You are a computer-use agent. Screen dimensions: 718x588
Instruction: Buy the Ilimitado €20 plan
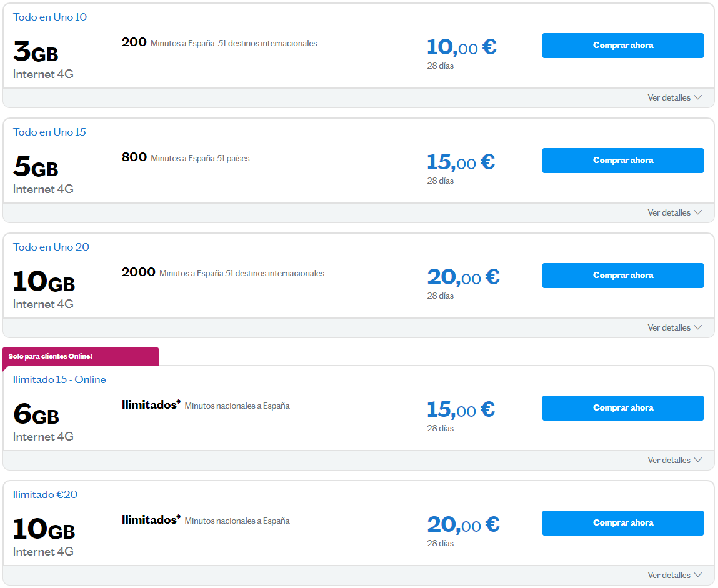pyautogui.click(x=622, y=523)
